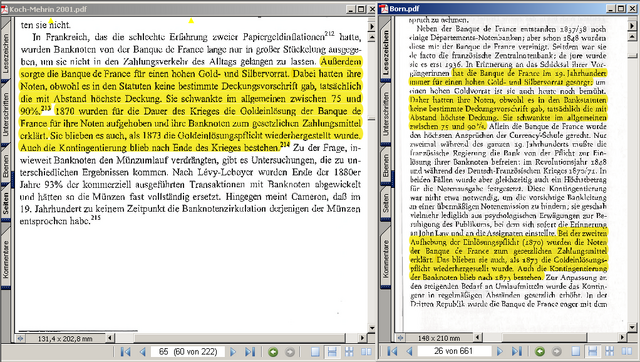Open Ebenen tab in Born.pdf window
The width and height of the screenshot is (640, 362).
point(386,165)
